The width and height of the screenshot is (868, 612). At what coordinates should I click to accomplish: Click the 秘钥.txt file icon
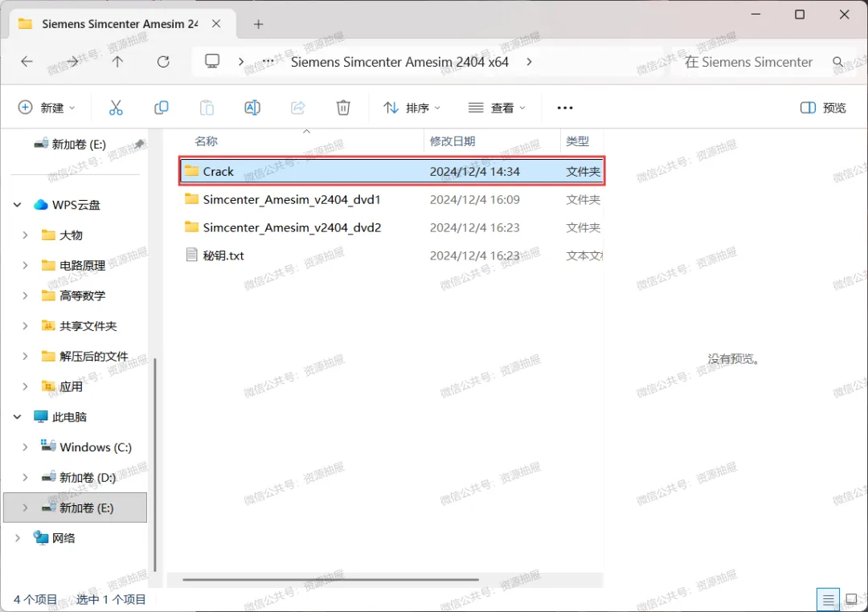coord(191,255)
